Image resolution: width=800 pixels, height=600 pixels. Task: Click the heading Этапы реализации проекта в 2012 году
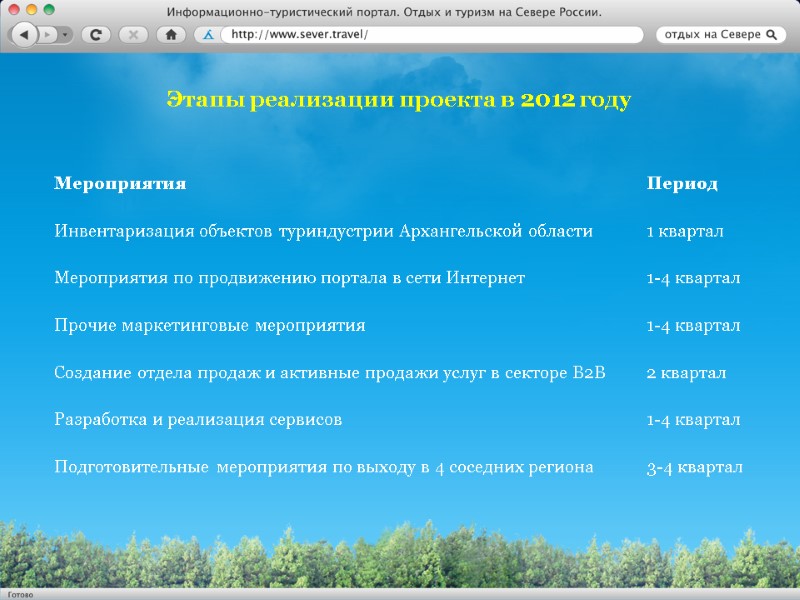tap(399, 99)
